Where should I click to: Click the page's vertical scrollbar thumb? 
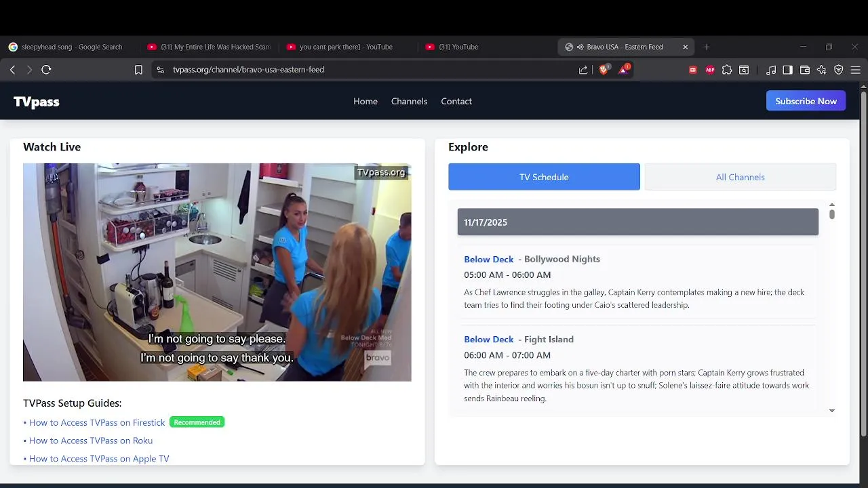click(863, 263)
